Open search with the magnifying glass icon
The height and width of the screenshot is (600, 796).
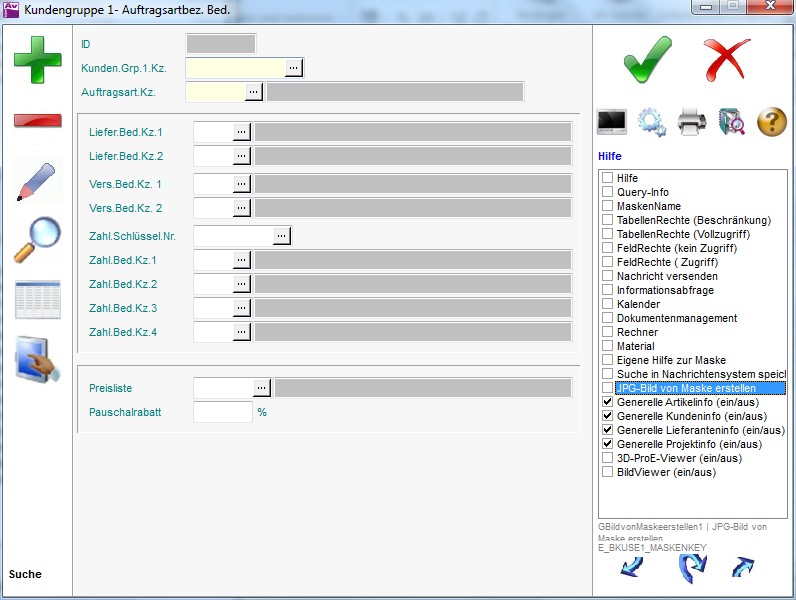pyautogui.click(x=37, y=240)
